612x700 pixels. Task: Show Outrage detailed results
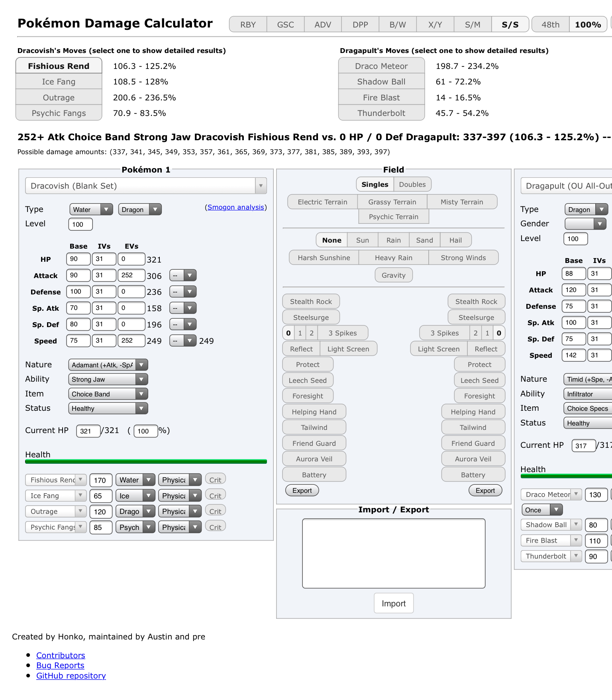59,98
